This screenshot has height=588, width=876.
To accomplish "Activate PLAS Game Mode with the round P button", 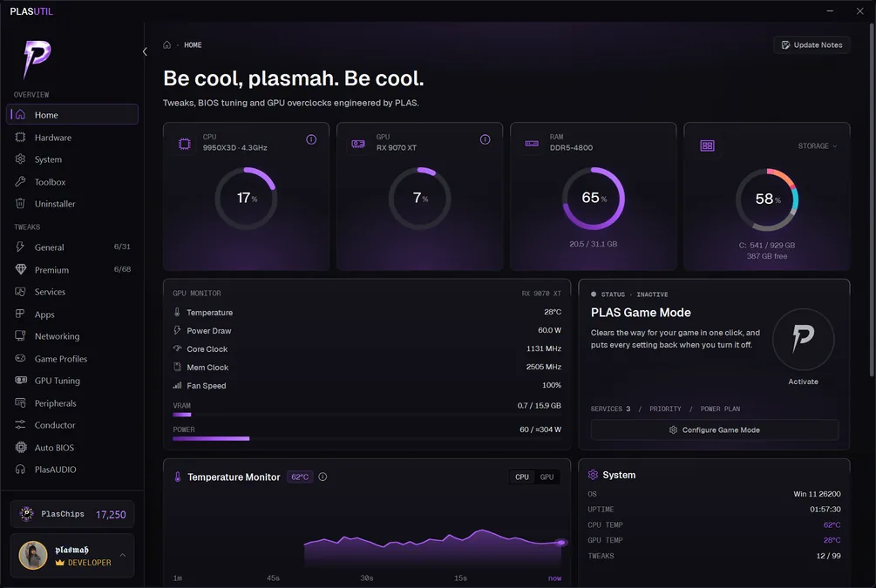I will 804,339.
